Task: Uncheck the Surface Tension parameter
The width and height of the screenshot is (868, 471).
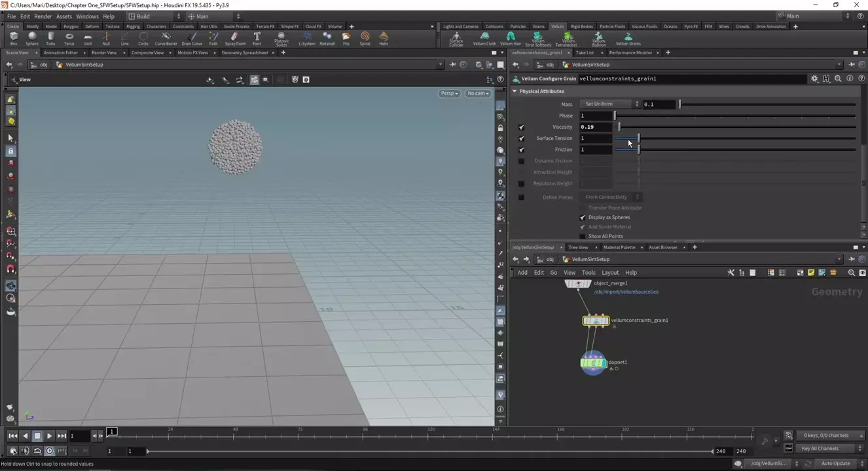Action: click(522, 139)
